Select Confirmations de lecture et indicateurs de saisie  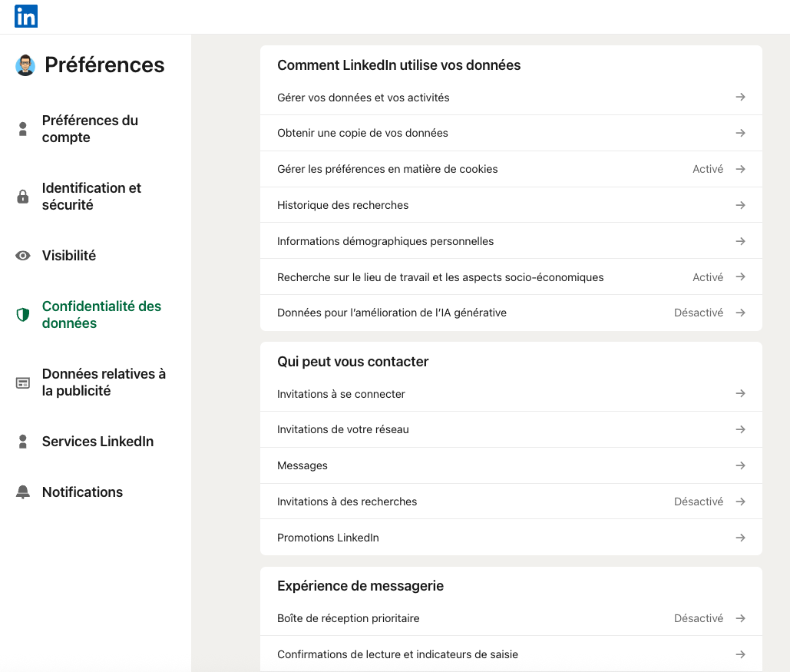click(x=397, y=654)
